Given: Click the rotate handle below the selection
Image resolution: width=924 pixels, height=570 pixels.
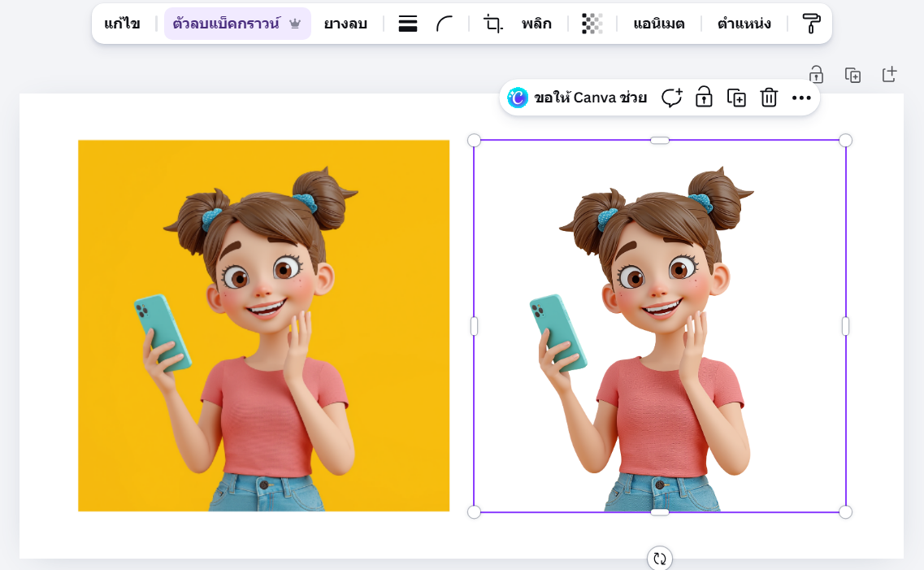Looking at the screenshot, I should click(658, 559).
